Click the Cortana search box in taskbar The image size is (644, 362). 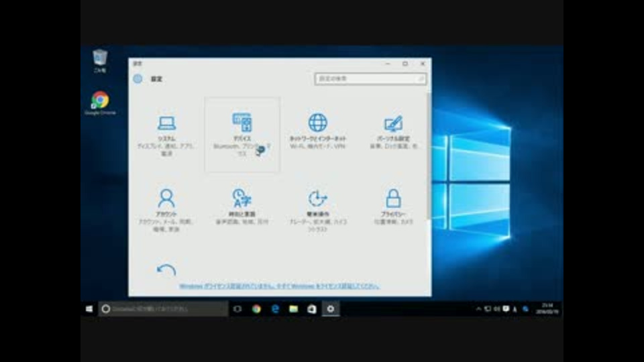(163, 308)
